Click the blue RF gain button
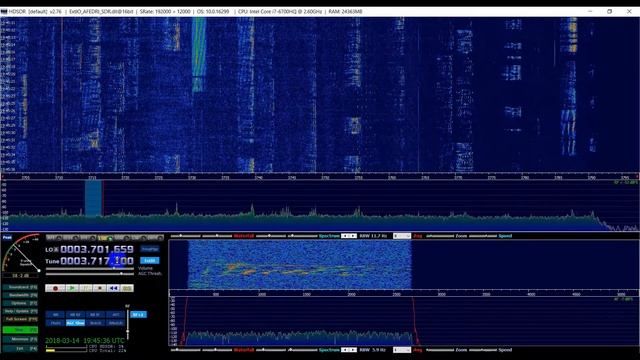The width and height of the screenshot is (640, 360). point(138,315)
